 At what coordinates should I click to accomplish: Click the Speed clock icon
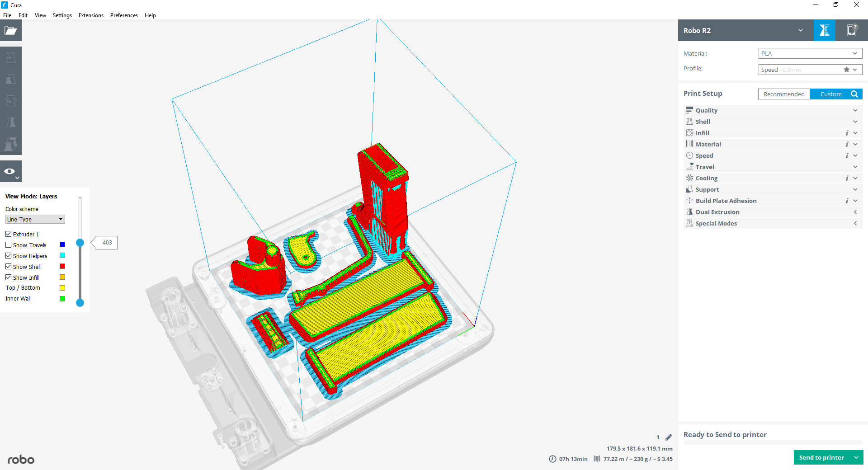pos(689,155)
